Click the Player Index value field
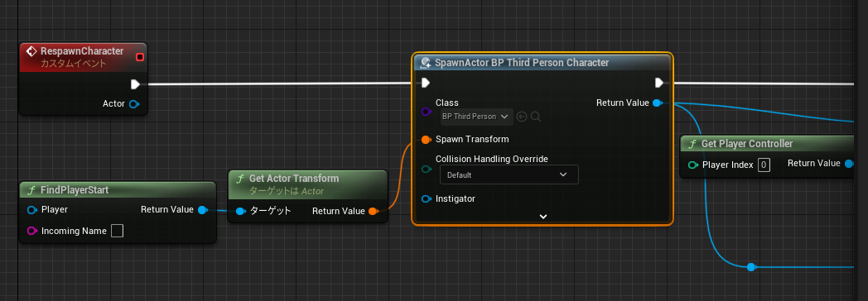The height and width of the screenshot is (301, 868). pos(764,165)
